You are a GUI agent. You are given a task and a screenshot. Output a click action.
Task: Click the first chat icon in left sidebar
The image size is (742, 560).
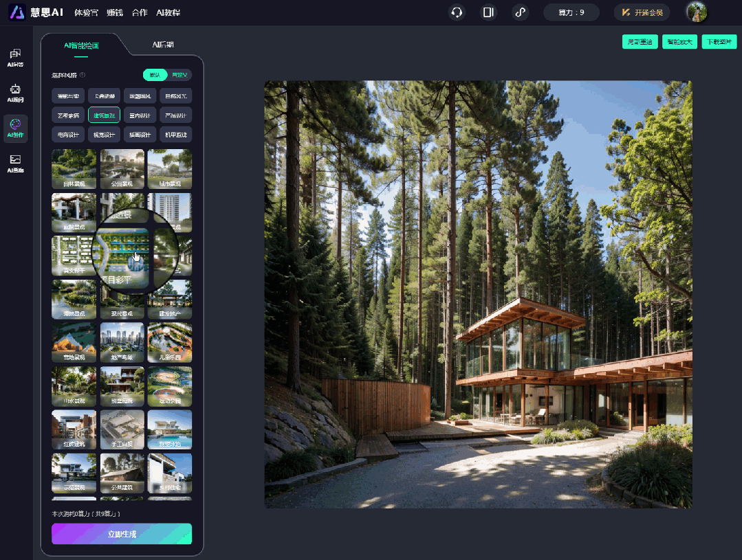click(15, 58)
